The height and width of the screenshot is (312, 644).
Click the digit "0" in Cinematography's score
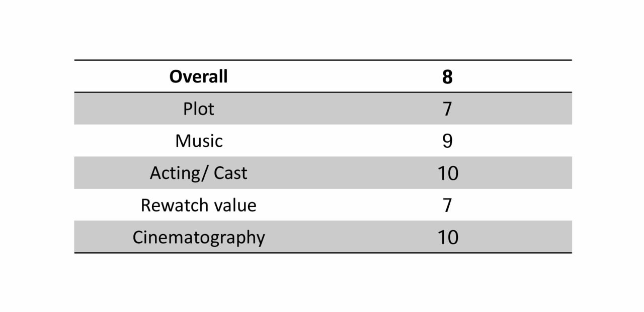pyautogui.click(x=452, y=238)
